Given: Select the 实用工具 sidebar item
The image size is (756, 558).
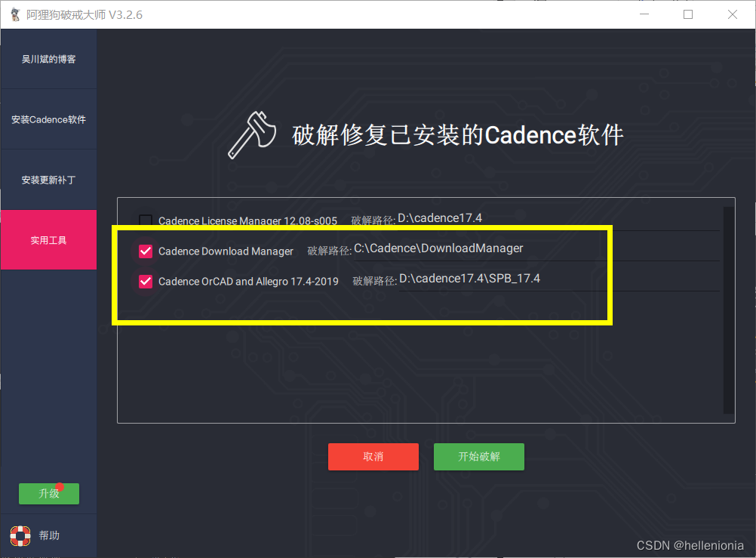Looking at the screenshot, I should (48, 239).
